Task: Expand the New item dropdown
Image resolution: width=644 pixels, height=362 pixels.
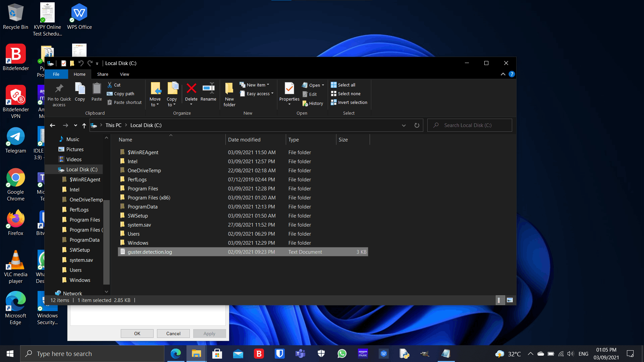Action: click(x=254, y=85)
